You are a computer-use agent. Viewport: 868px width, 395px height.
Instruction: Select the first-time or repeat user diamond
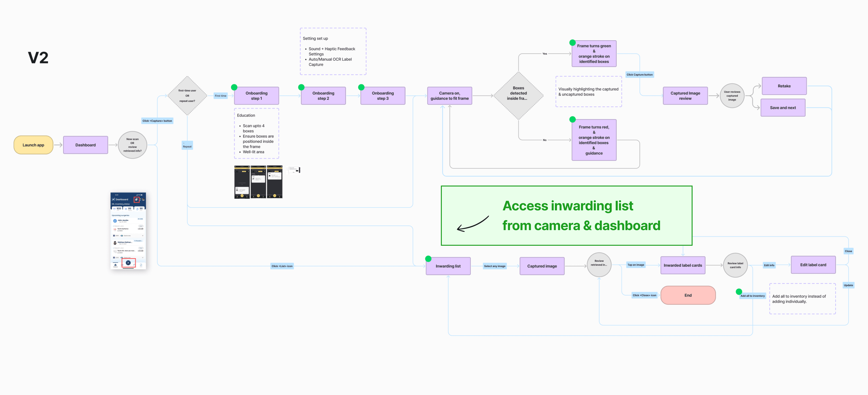pyautogui.click(x=187, y=96)
